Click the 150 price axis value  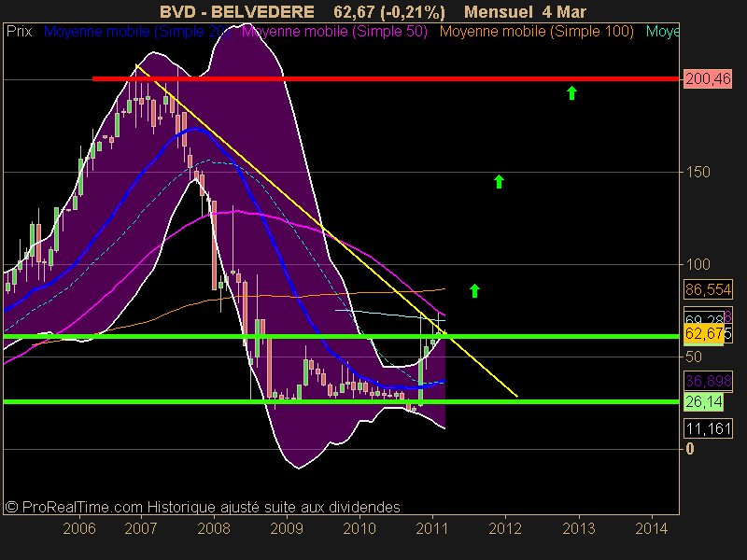pyautogui.click(x=698, y=172)
